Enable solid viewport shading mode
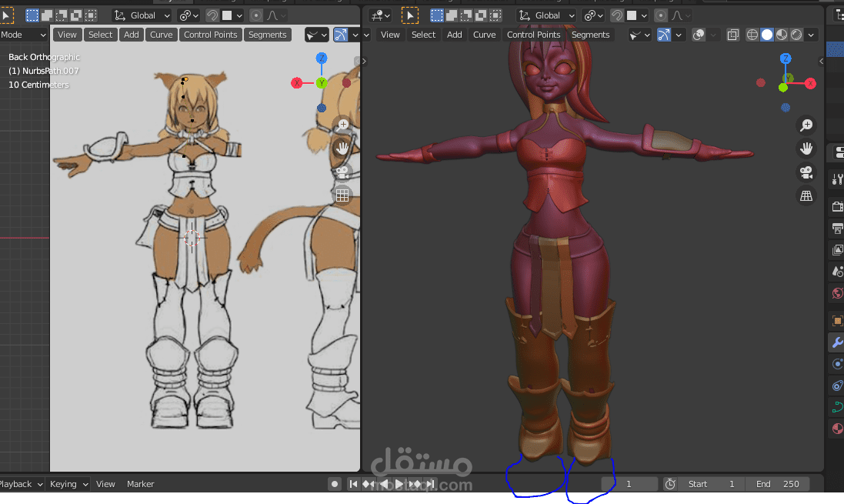The width and height of the screenshot is (844, 504). click(767, 35)
